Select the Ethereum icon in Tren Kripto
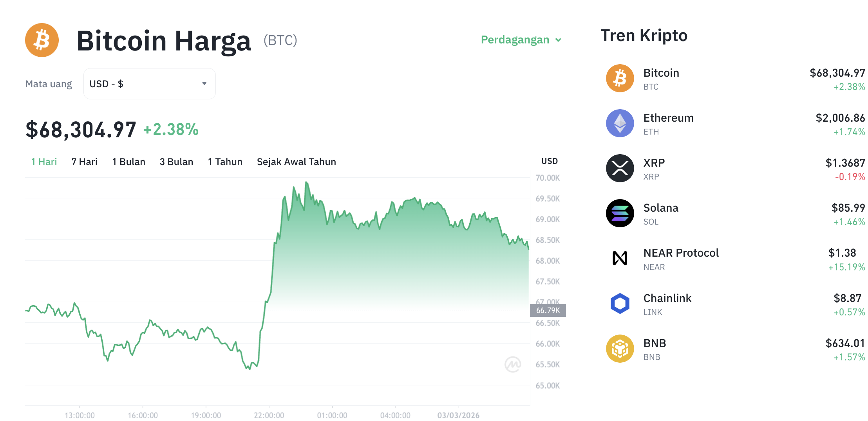The width and height of the screenshot is (868, 421). point(620,123)
